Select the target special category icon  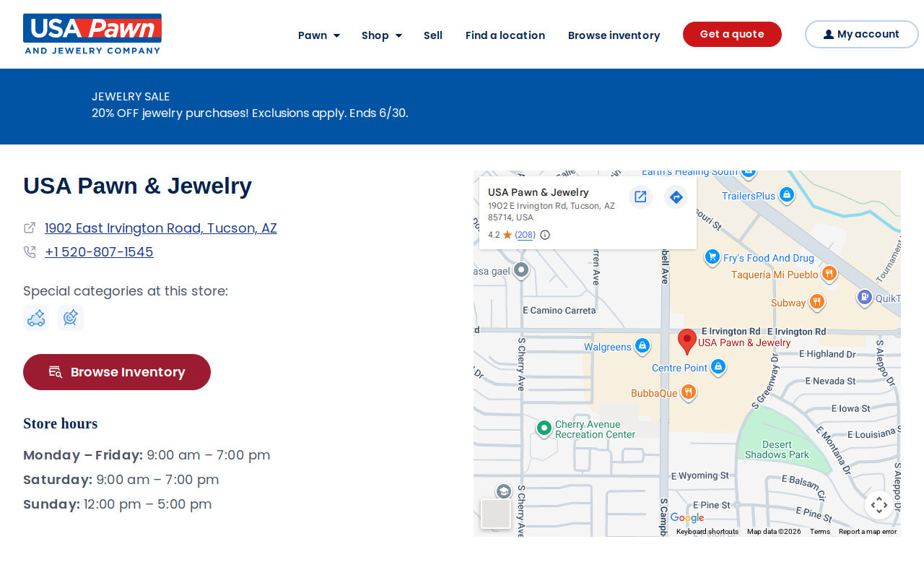[71, 318]
